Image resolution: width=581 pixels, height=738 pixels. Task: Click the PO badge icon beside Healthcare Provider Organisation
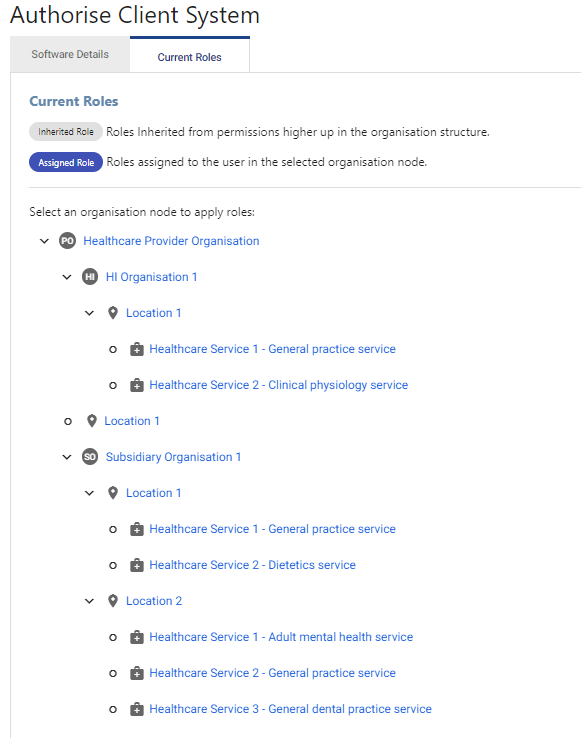click(x=67, y=241)
